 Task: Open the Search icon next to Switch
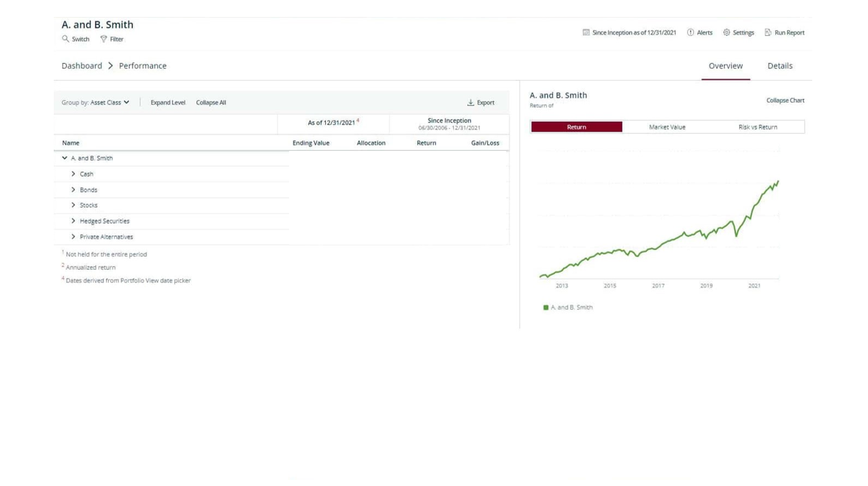65,39
